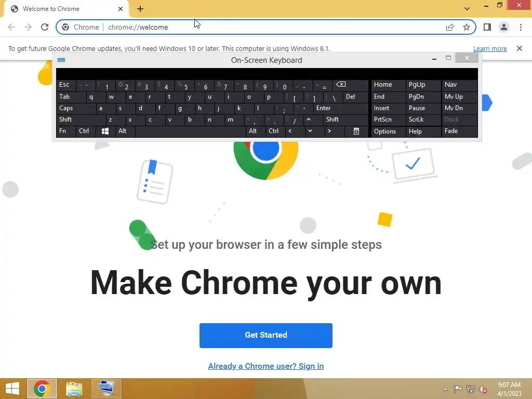Open On-Screen Keyboard title bar icon menu

pos(61,60)
